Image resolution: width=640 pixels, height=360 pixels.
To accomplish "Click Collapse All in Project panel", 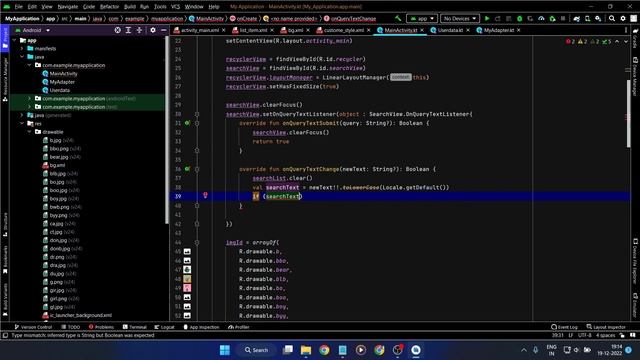I will pos(139,30).
